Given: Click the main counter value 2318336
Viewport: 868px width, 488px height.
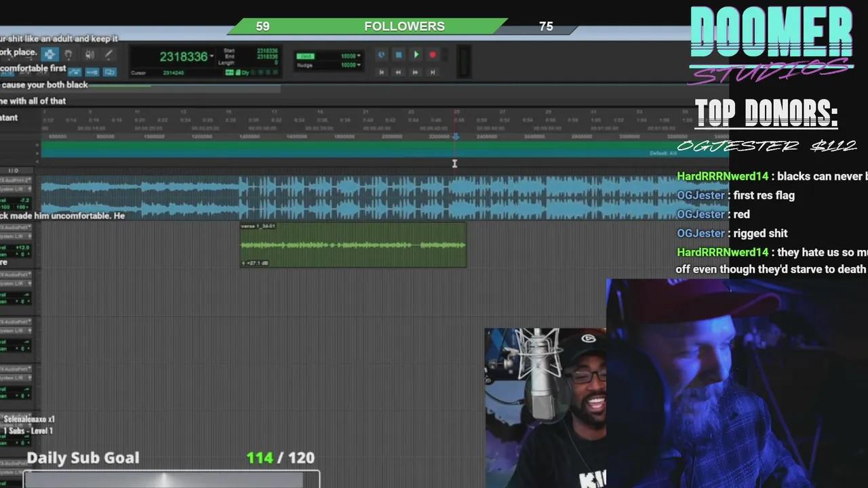Looking at the screenshot, I should tap(183, 56).
